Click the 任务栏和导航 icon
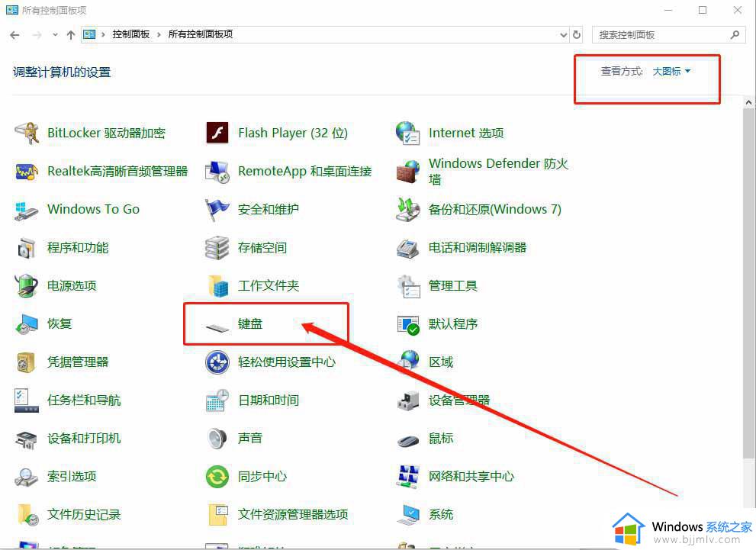 point(27,400)
